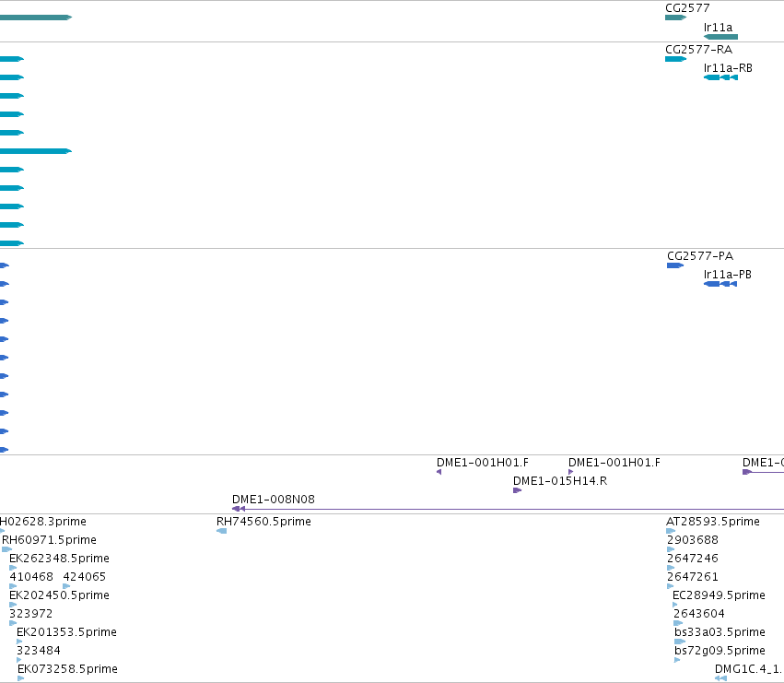The height and width of the screenshot is (683, 784).
Task: Click the EK201353.5prime feature
Action: coord(19,642)
